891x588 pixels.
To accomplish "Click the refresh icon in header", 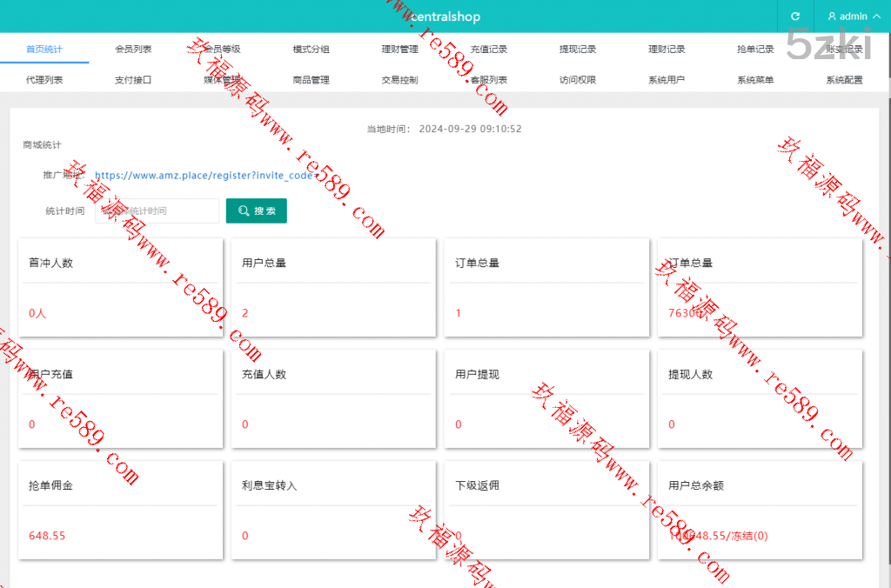I will click(795, 17).
